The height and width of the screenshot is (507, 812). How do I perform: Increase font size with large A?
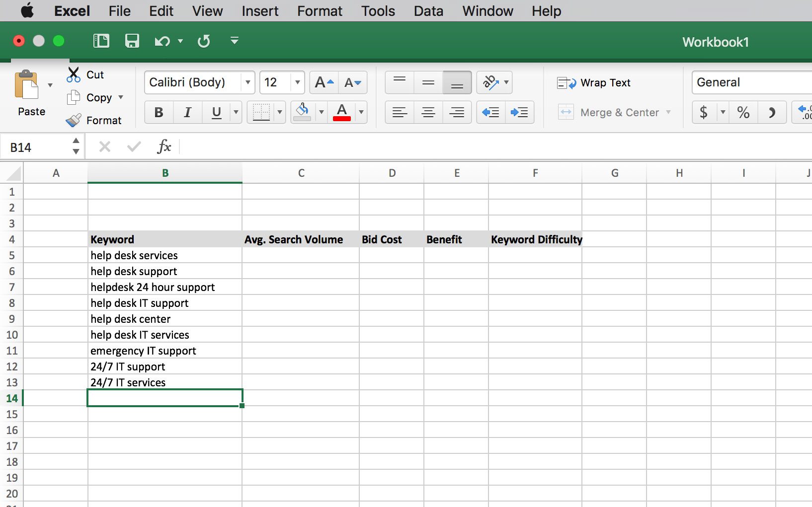(x=324, y=82)
